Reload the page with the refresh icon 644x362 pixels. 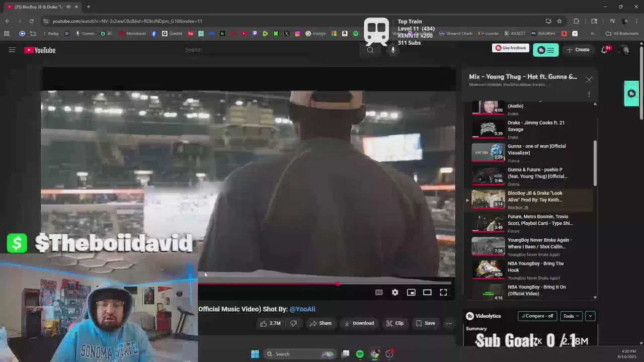[31, 21]
